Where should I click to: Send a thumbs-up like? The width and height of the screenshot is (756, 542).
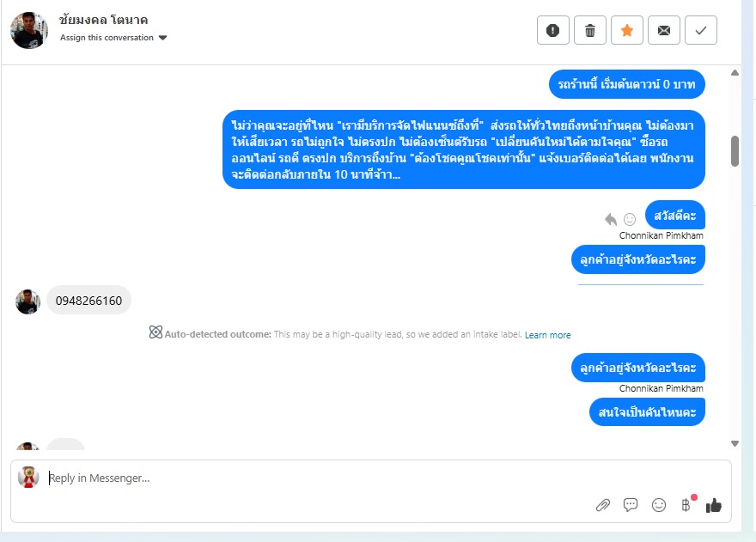tap(713, 505)
